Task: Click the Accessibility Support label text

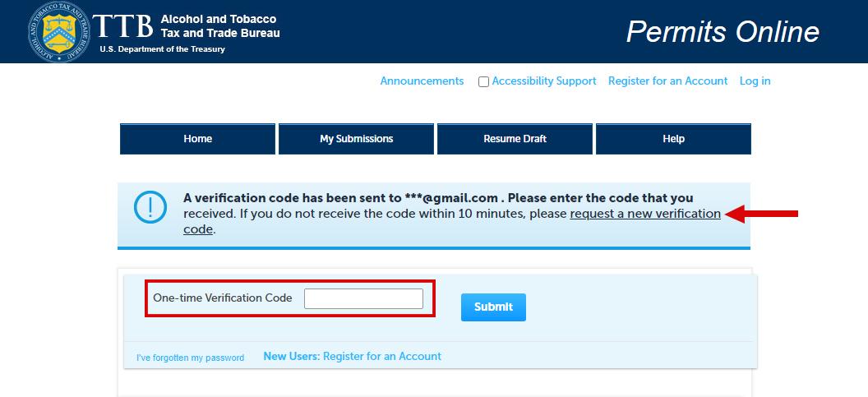Action: (544, 81)
